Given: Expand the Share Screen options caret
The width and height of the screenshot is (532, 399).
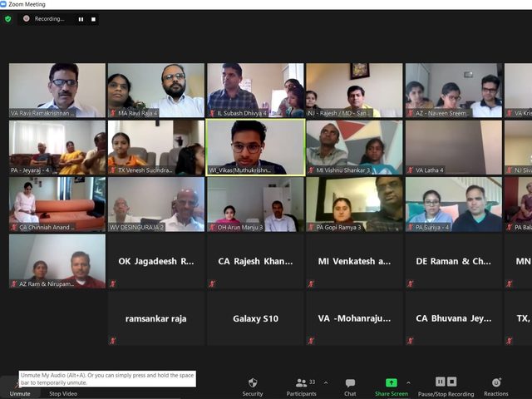Looking at the screenshot, I should [408, 382].
